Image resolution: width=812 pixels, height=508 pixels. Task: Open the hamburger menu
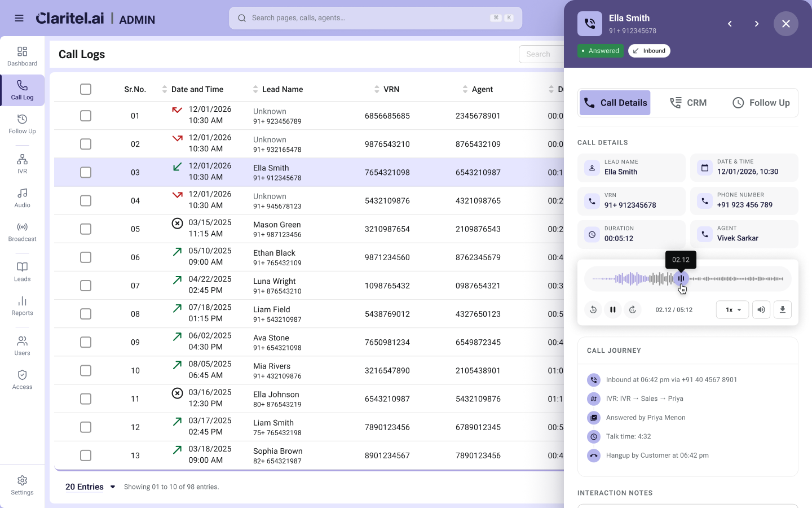[19, 18]
